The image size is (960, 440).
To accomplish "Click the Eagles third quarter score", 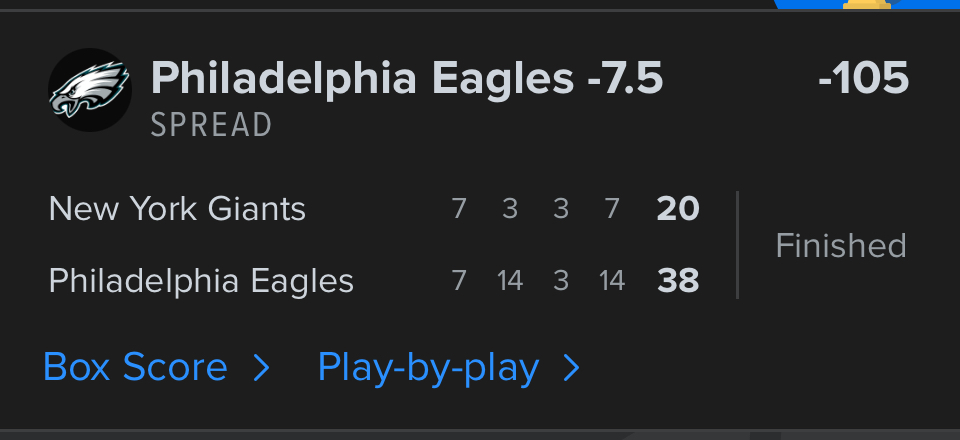I will (x=561, y=281).
